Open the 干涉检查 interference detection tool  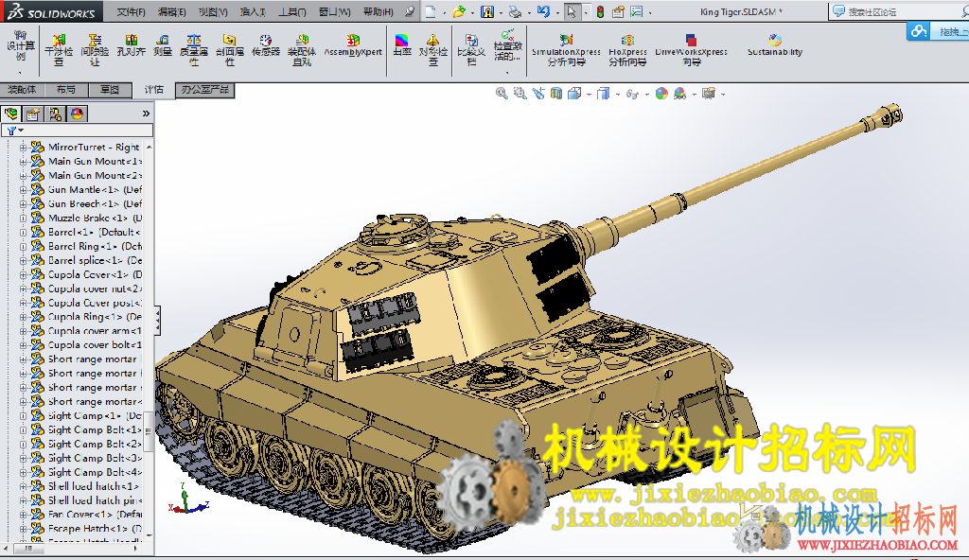point(59,49)
